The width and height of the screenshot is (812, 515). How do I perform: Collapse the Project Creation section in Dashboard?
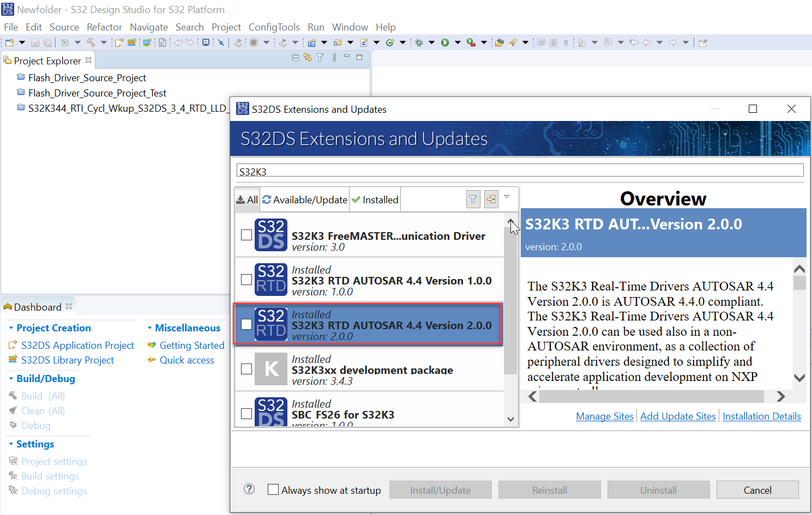coord(12,328)
